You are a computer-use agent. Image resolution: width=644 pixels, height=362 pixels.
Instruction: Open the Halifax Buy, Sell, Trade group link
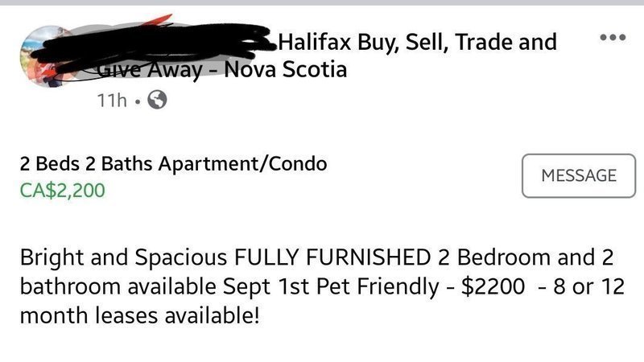click(417, 42)
